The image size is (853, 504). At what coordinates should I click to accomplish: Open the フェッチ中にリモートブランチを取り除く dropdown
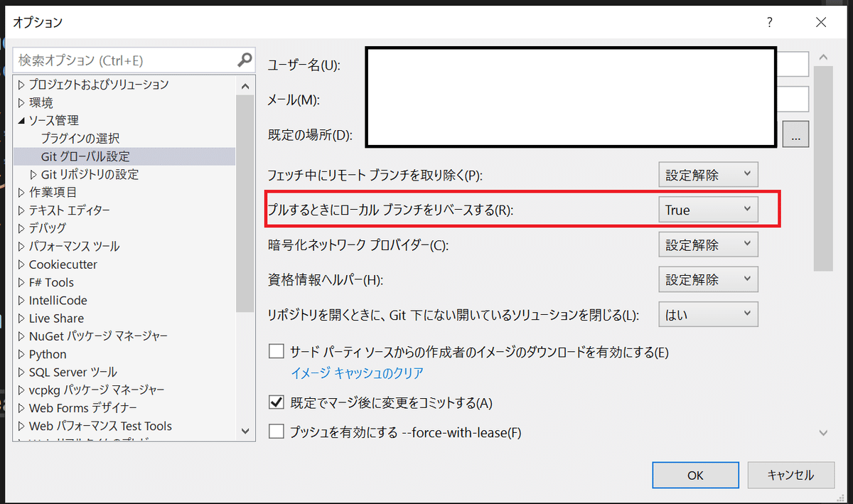(x=708, y=174)
